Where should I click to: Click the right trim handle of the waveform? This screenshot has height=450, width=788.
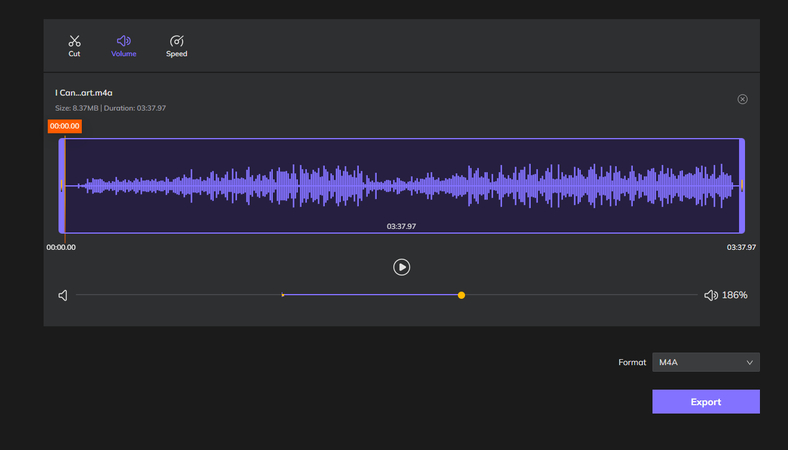tap(742, 186)
